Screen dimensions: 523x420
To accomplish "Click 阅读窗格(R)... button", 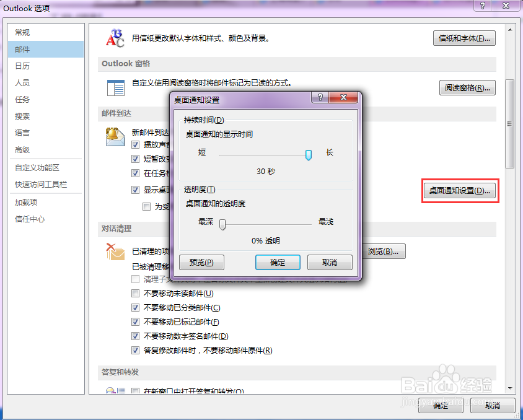I will click(467, 88).
